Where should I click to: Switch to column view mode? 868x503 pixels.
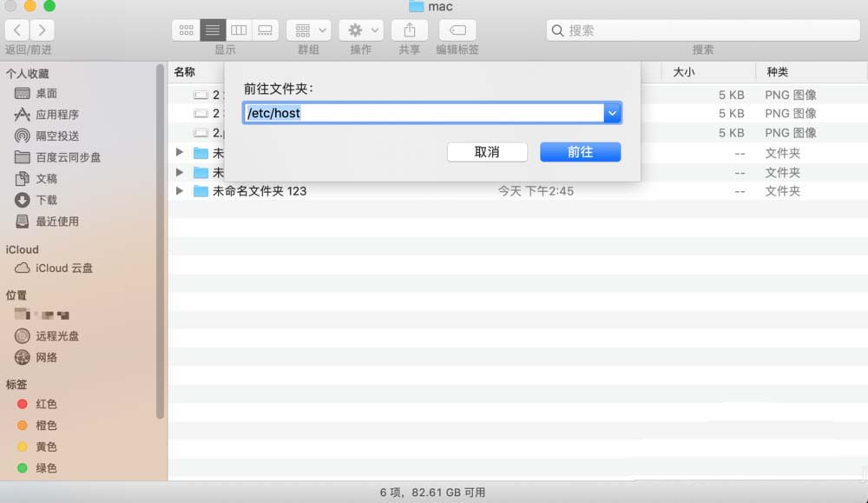(239, 29)
